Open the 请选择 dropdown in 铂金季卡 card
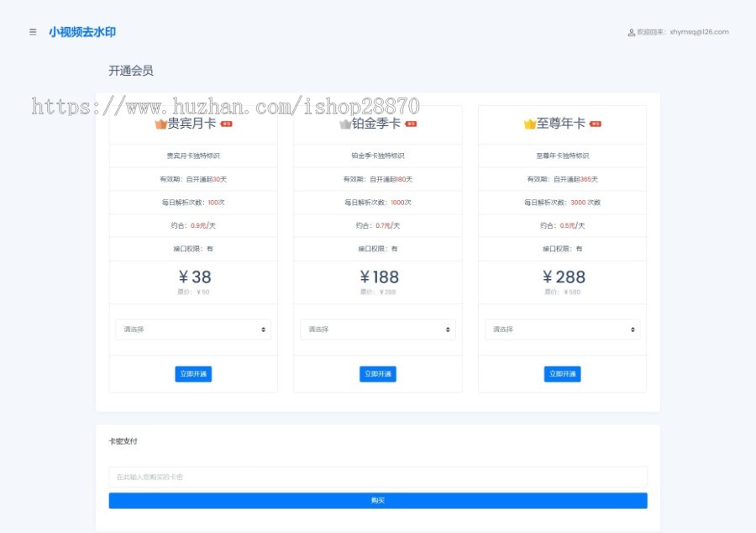 tap(378, 330)
